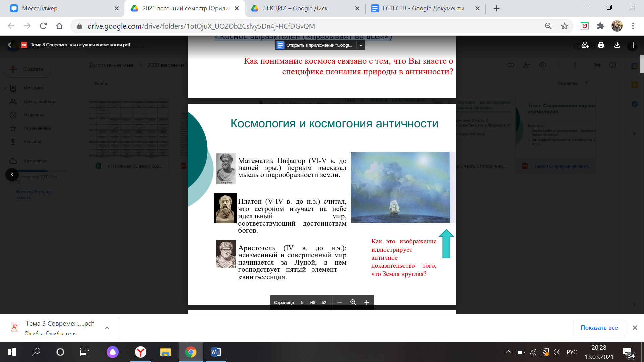Open Корзина in sidebar

[32, 142]
